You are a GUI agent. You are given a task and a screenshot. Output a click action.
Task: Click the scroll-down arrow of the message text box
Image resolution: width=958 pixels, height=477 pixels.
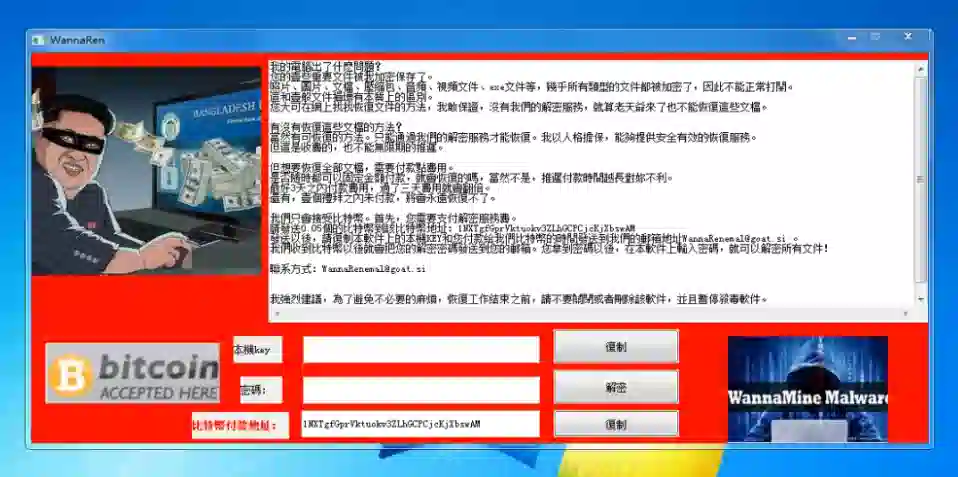coord(921,299)
